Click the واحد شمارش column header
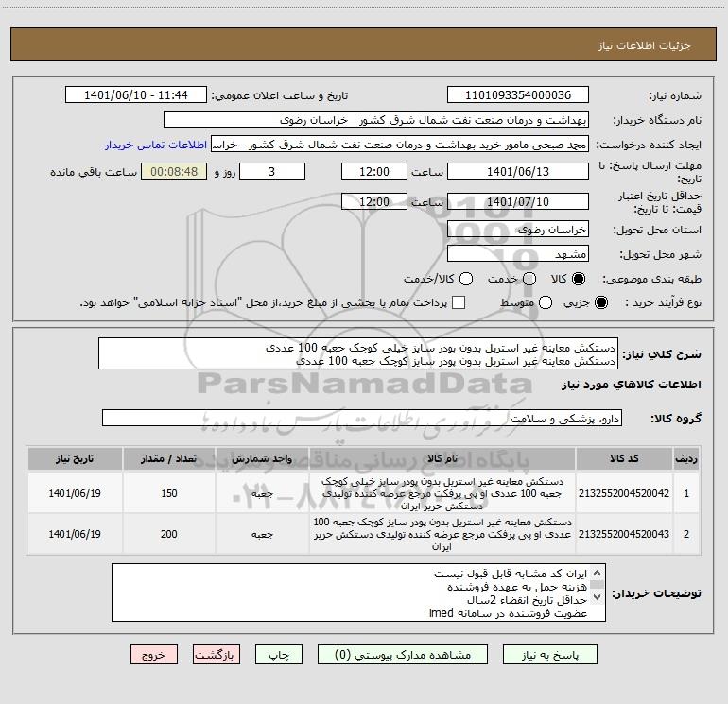This screenshot has height=704, width=728. [262, 458]
